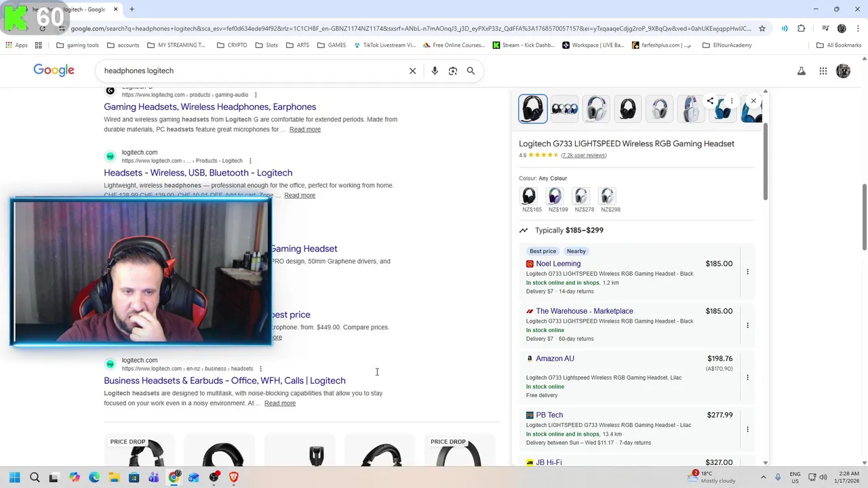Close the product details panel
The height and width of the screenshot is (488, 868).
click(x=753, y=101)
